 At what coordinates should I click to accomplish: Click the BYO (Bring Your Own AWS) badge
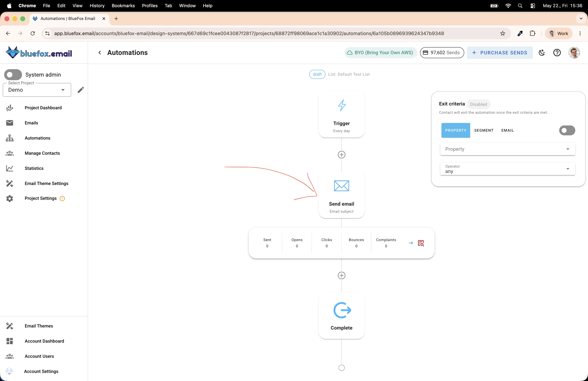tap(381, 52)
